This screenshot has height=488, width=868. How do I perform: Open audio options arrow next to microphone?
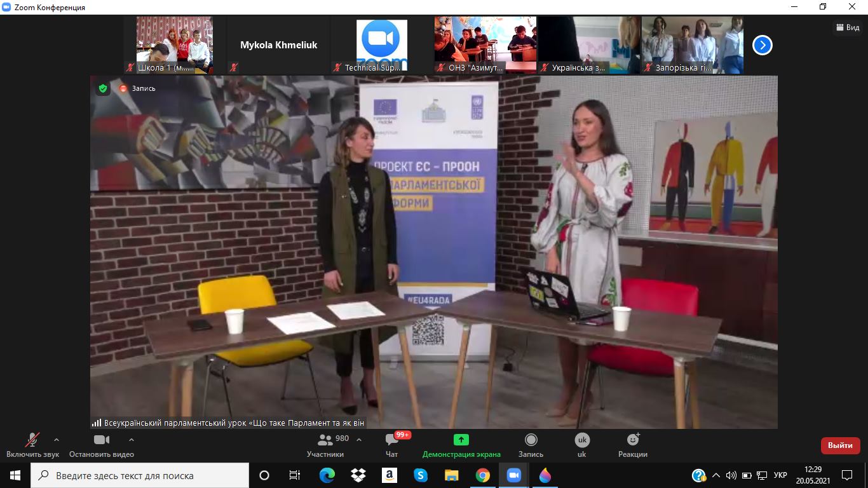(57, 440)
